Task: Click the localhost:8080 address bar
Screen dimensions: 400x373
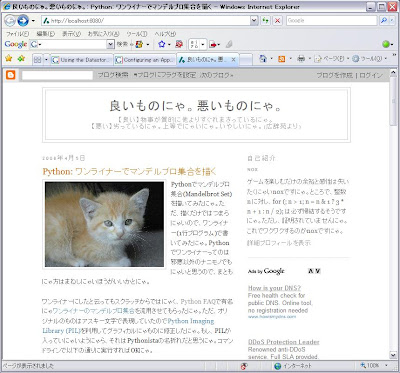Action: (146, 21)
